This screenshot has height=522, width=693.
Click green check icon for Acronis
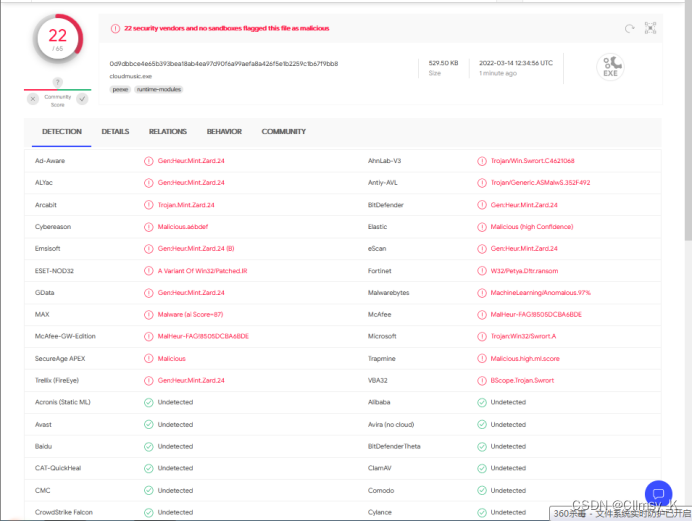pyautogui.click(x=148, y=403)
